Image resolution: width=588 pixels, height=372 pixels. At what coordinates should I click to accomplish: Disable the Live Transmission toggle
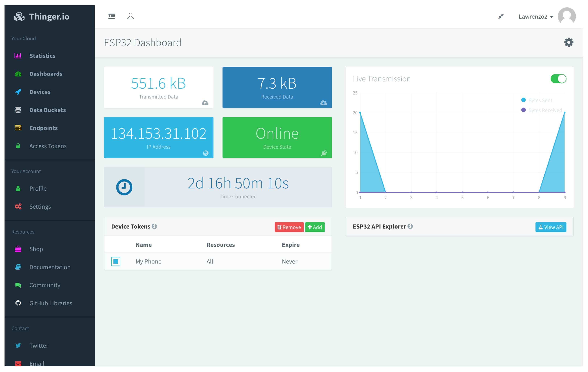[558, 79]
